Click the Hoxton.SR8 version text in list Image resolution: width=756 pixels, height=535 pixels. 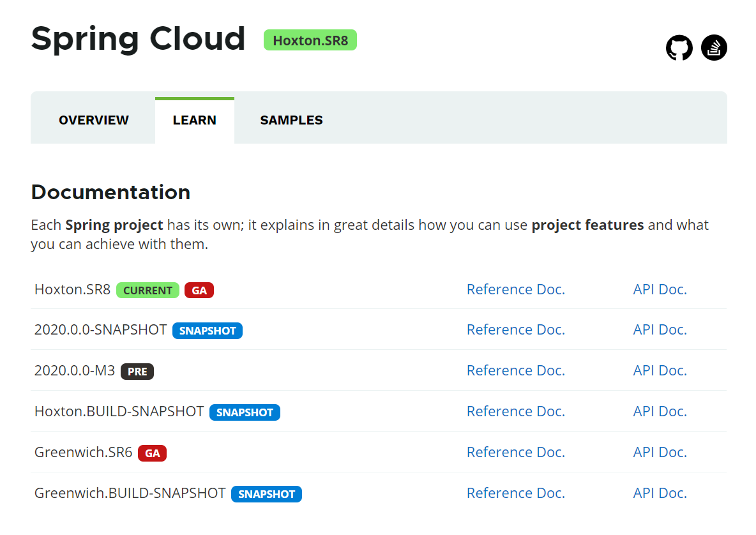tap(72, 289)
